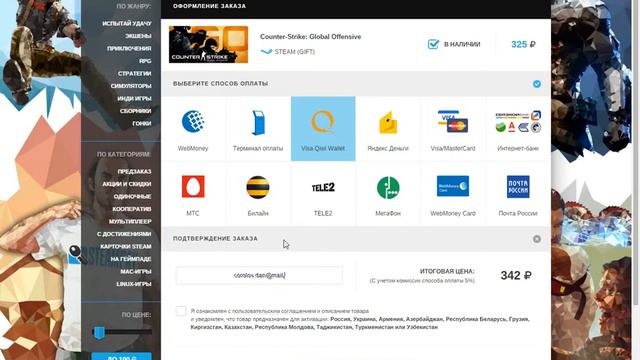Select TELE2 mobile payment
The width and height of the screenshot is (640, 360).
[x=323, y=194]
